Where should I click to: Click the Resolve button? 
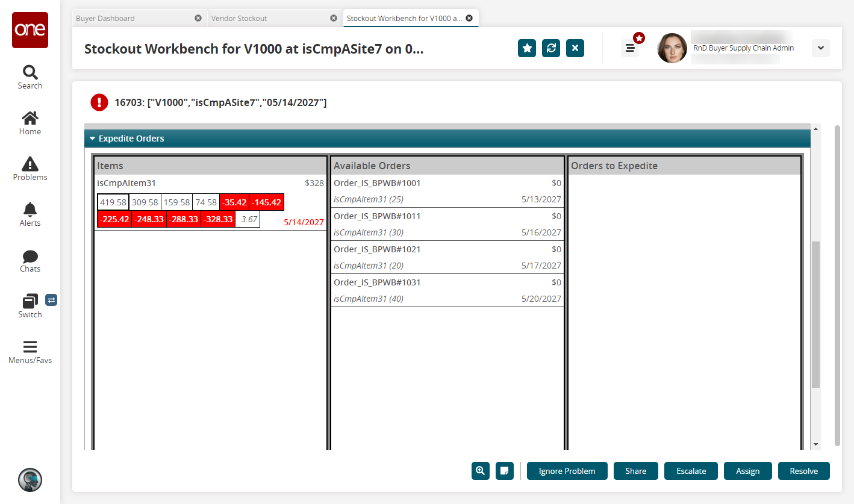point(804,471)
